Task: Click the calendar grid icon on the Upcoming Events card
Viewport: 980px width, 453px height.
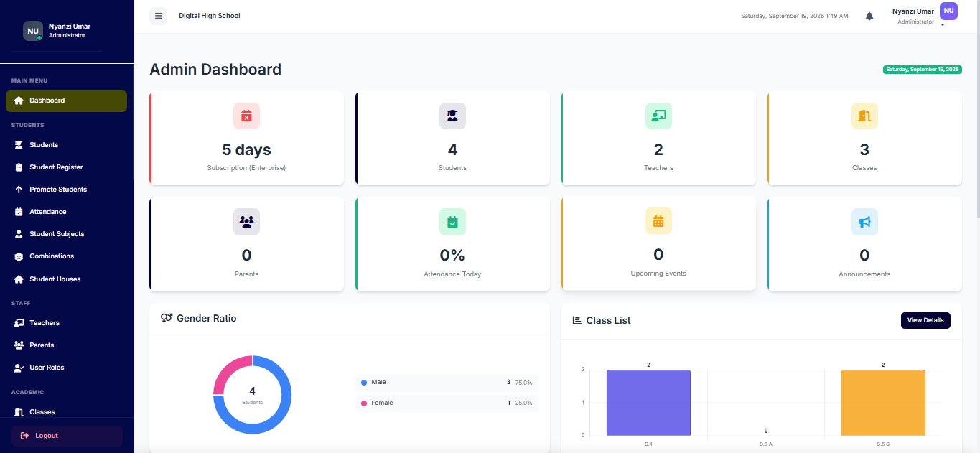Action: (658, 221)
